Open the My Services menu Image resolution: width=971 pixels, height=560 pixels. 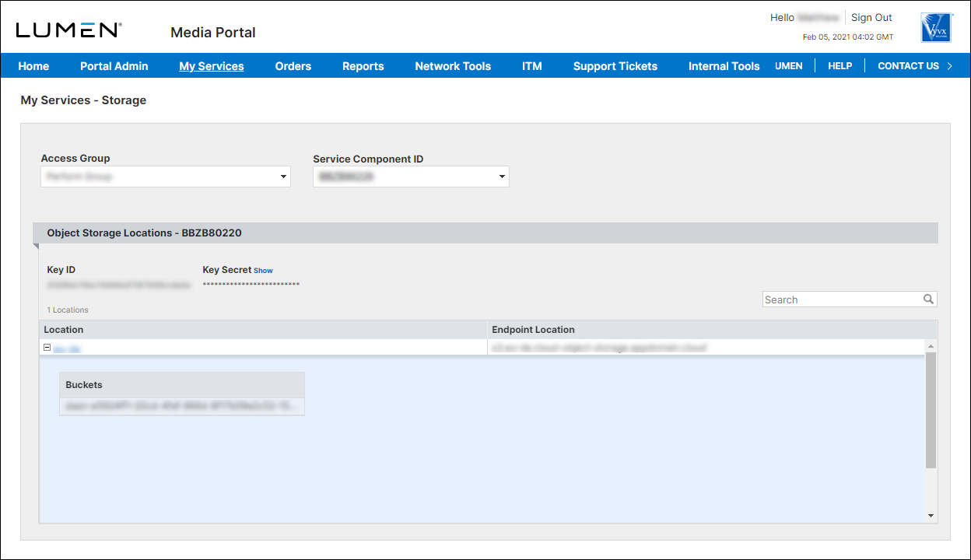pos(212,66)
